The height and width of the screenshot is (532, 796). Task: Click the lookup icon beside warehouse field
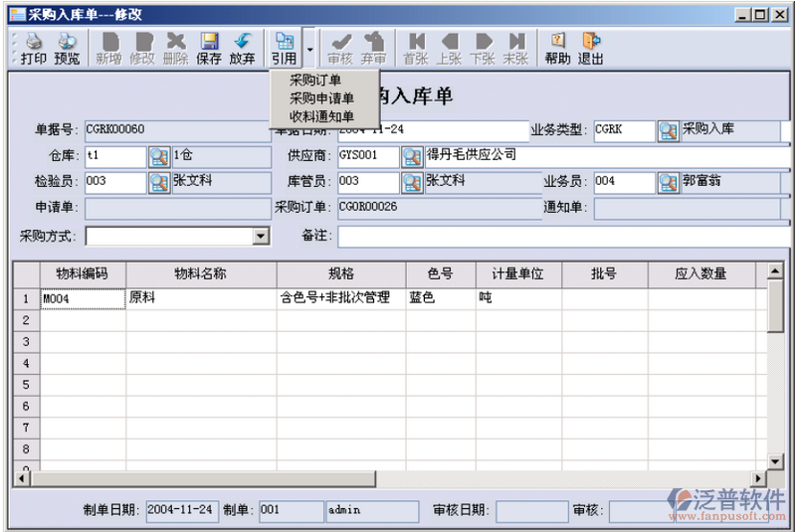159,156
